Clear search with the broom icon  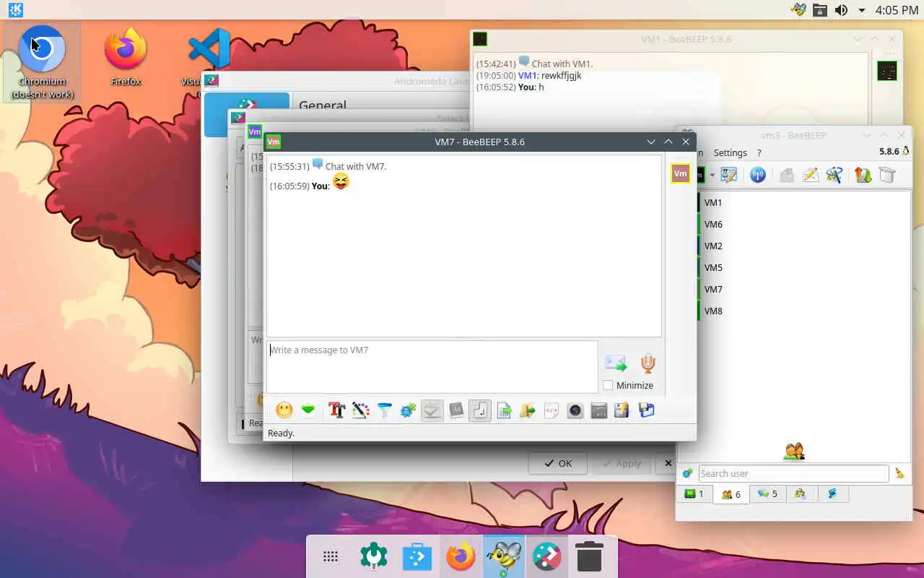tap(899, 473)
